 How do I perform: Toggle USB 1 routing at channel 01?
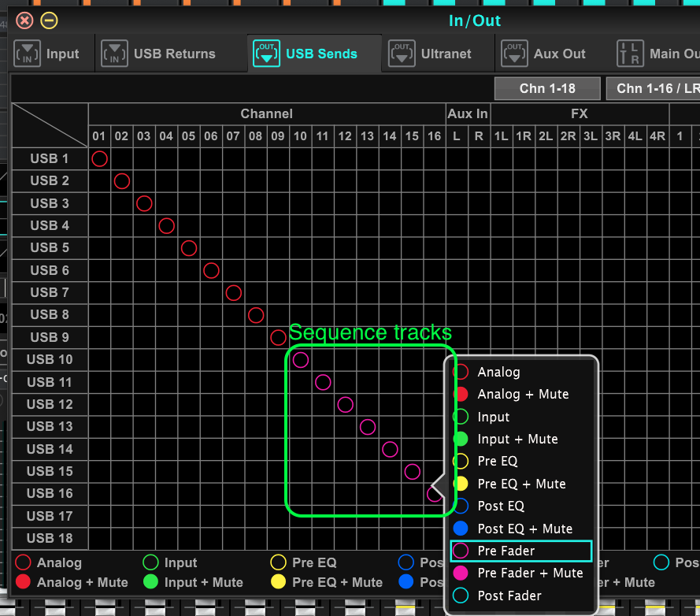pos(99,159)
